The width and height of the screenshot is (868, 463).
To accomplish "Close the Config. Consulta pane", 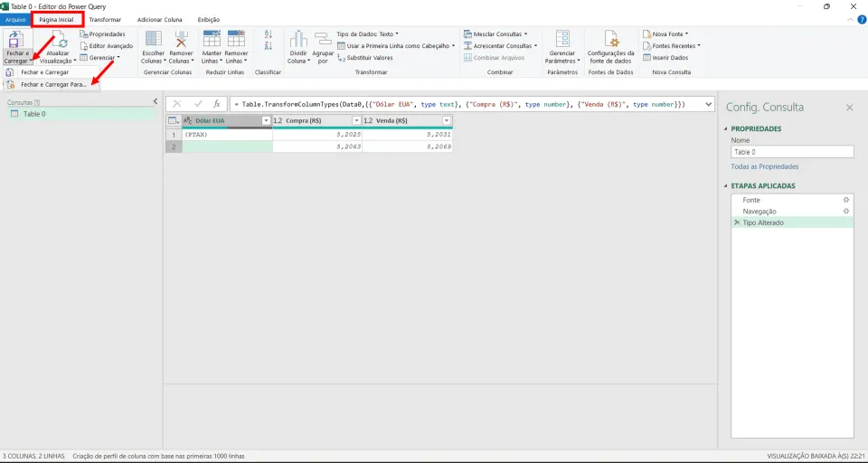I will point(850,108).
